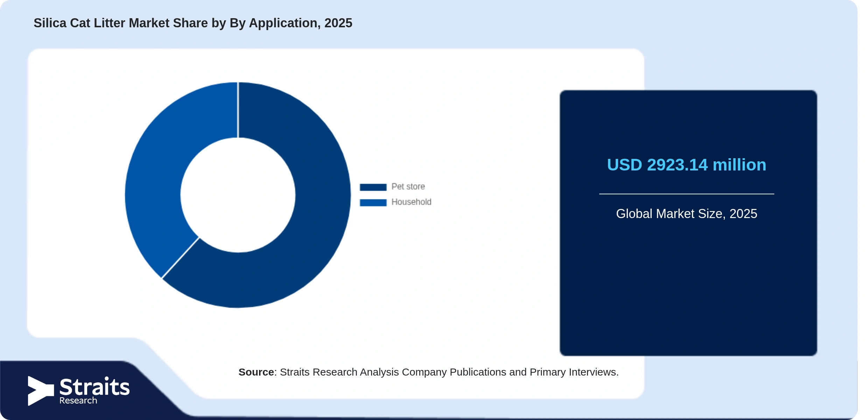Click the Silica Cat Litter Market Share title
Viewport: 868px width, 420px height.
click(193, 23)
